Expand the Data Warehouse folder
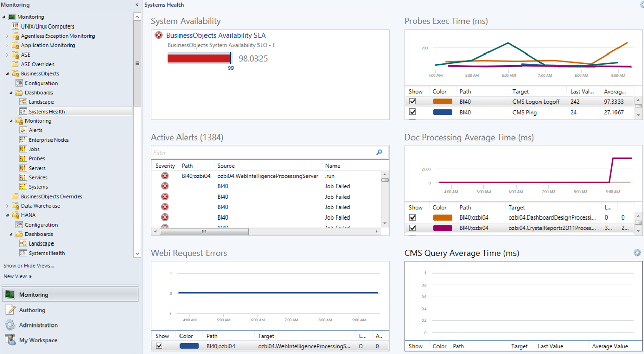Viewport: 644px width, 354px height. [7, 206]
